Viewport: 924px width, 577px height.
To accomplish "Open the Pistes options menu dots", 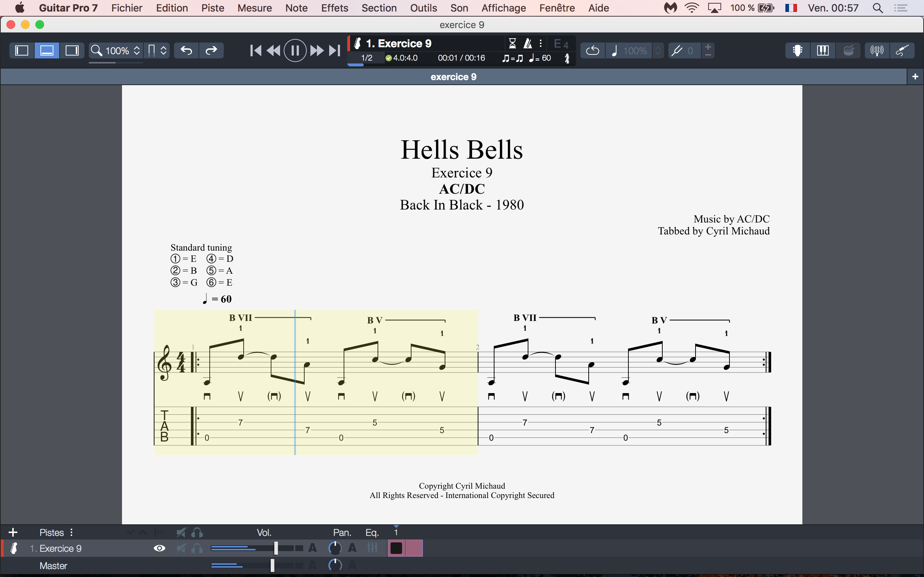I will tap(71, 532).
